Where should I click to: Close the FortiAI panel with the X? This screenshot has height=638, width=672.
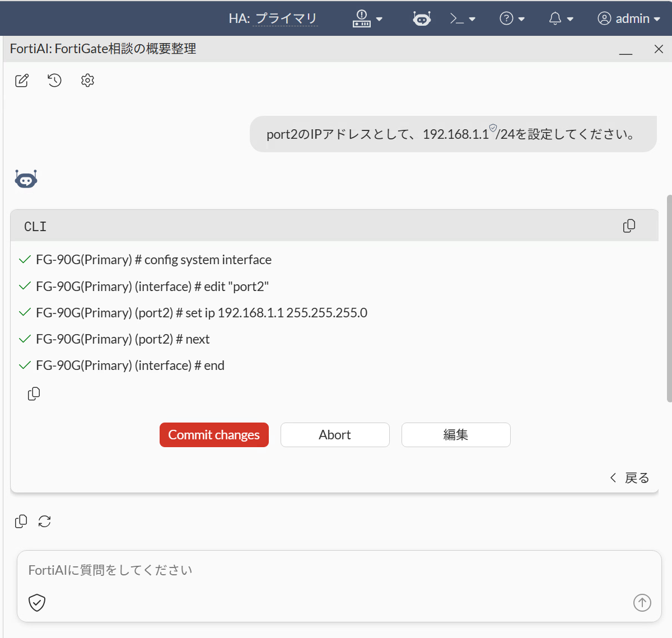[659, 49]
